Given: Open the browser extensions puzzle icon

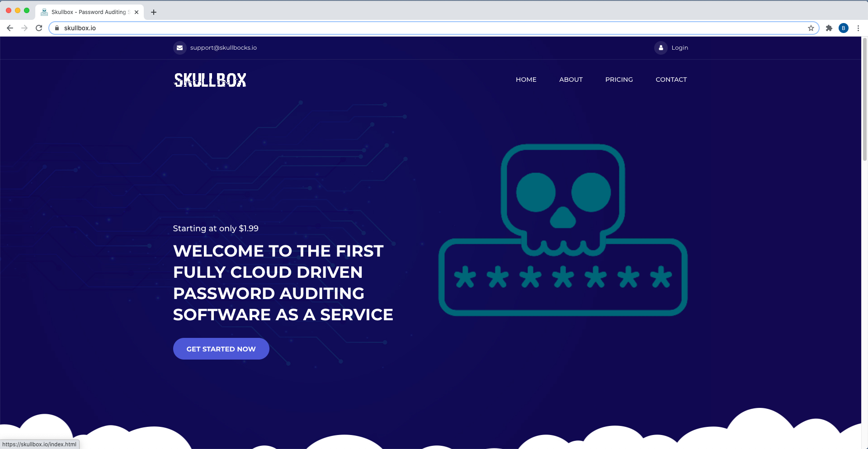Looking at the screenshot, I should click(829, 28).
